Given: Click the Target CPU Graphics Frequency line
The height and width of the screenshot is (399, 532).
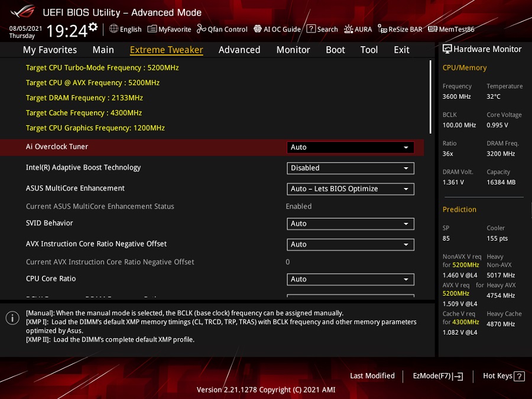Looking at the screenshot, I should [95, 128].
